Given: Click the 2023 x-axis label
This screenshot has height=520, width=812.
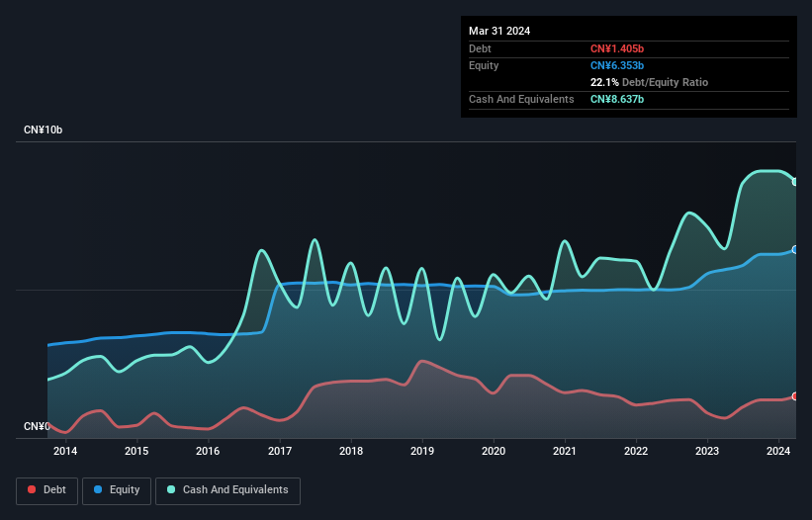Looking at the screenshot, I should [707, 451].
